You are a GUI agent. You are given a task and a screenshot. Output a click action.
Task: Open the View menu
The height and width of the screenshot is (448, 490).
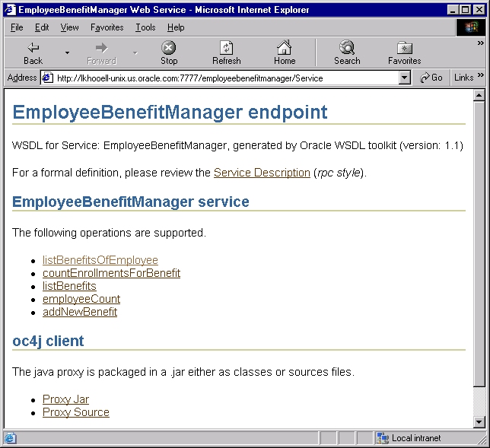point(69,27)
